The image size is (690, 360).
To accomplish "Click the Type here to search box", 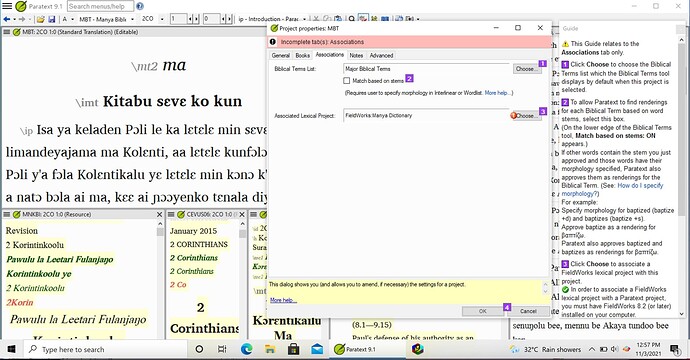I will pyautogui.click(x=106, y=349).
